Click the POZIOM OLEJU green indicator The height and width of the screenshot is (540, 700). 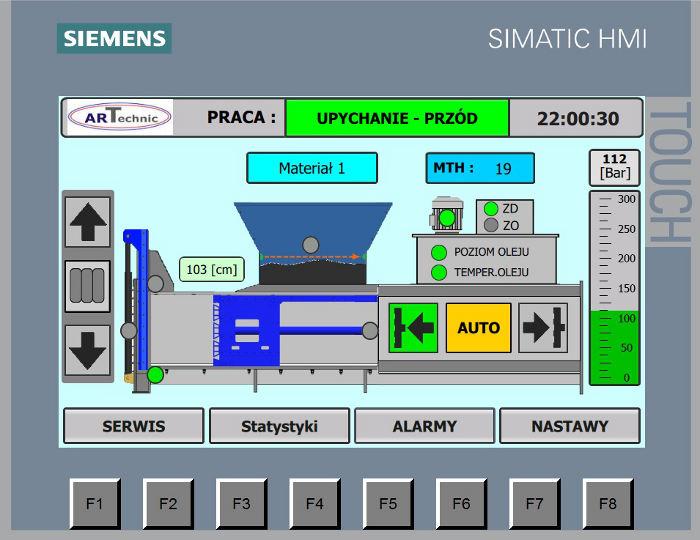coord(439,252)
